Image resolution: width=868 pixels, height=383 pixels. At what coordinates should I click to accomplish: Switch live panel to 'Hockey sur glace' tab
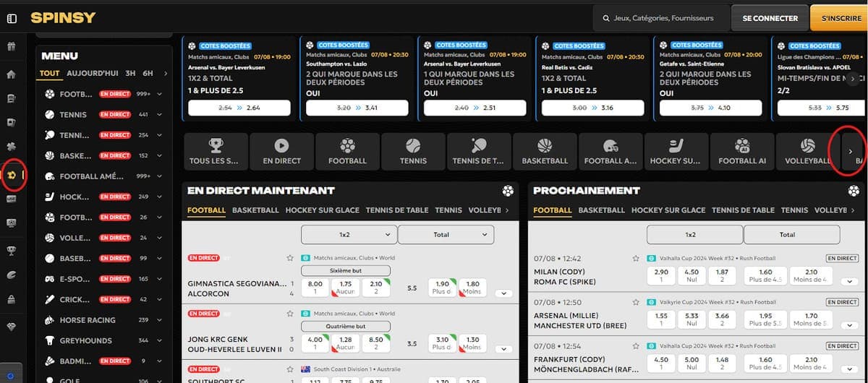[322, 210]
